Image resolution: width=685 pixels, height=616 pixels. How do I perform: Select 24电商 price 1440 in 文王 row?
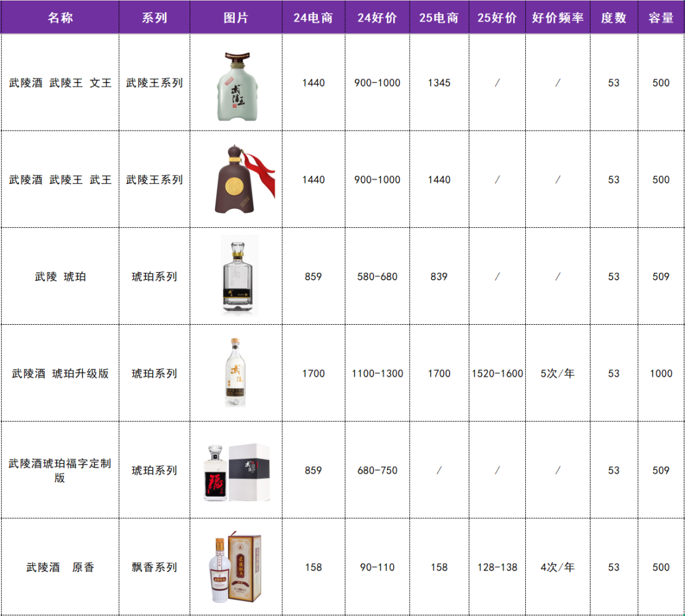(313, 82)
